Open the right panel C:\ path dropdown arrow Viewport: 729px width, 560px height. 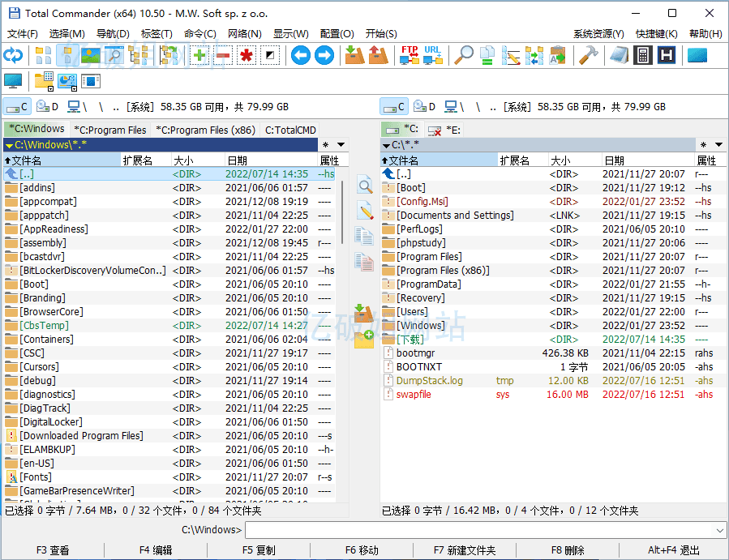pos(386,145)
